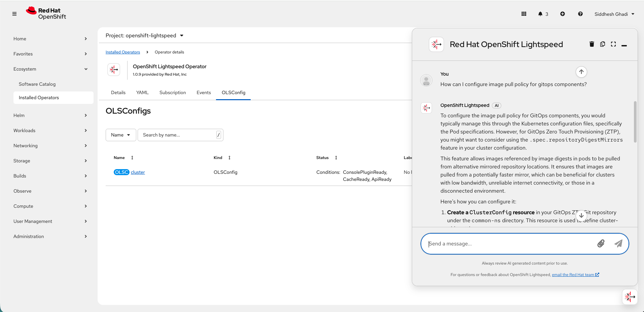Image resolution: width=644 pixels, height=312 pixels.
Task: Click the floating Lightspeed launcher button
Action: [x=630, y=297]
